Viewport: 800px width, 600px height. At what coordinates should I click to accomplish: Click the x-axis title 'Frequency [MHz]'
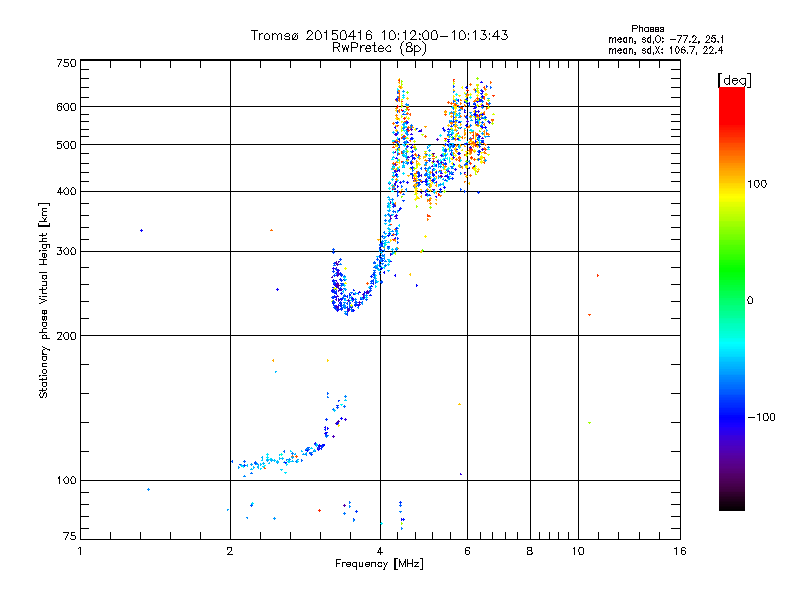point(379,564)
